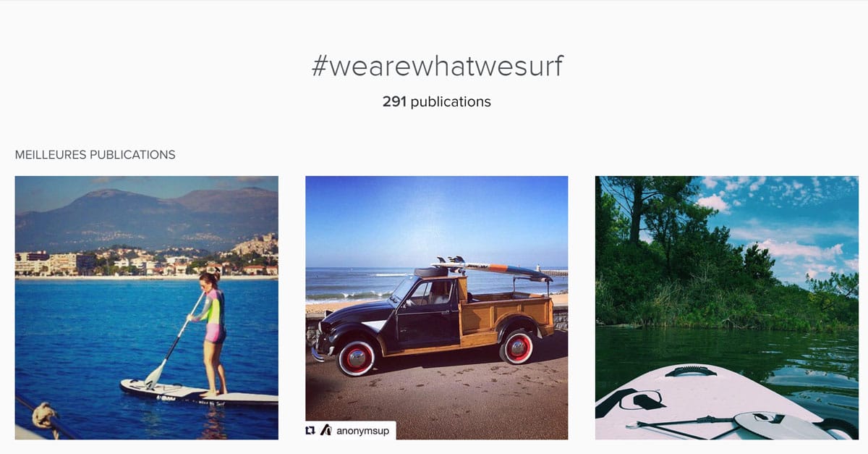
Task: Click the red front wheel of the truck
Action: [x=355, y=358]
